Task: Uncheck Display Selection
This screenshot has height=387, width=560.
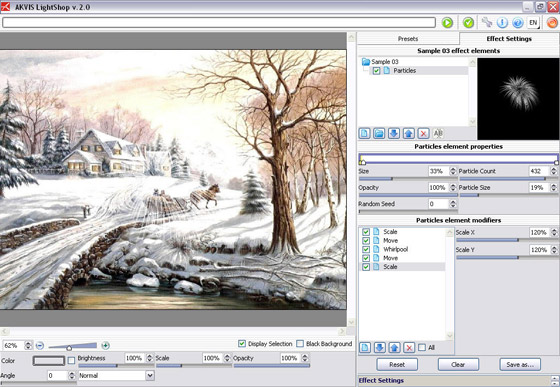Action: point(242,343)
